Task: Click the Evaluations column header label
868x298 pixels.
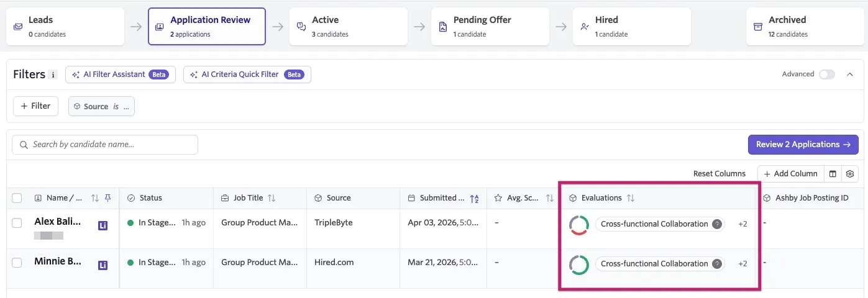Action: (x=601, y=198)
